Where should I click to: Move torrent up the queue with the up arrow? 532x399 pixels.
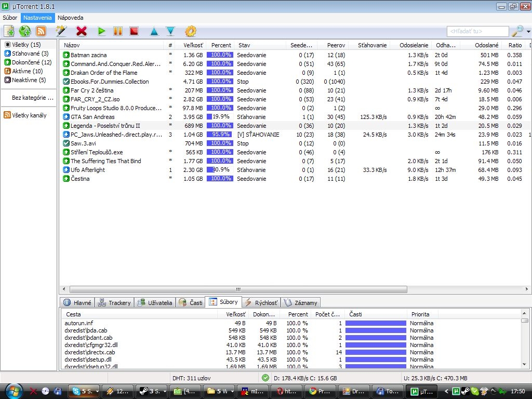click(154, 32)
